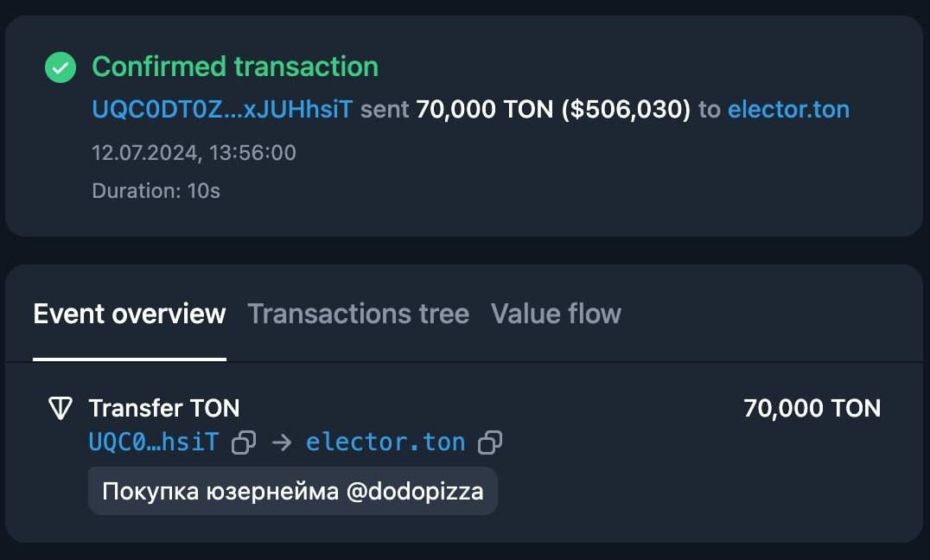Copy the UQC0…hsiT sender address
Screen dimensions: 930x560
[243, 442]
